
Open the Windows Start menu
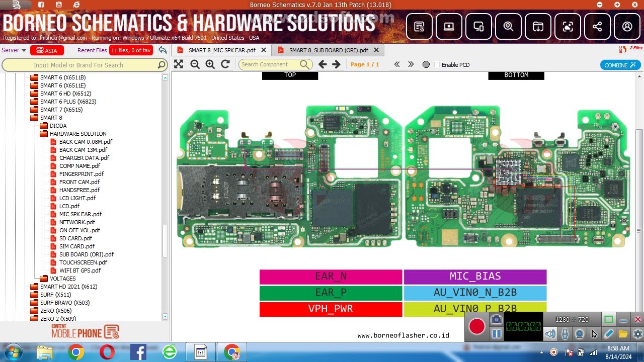13,352
